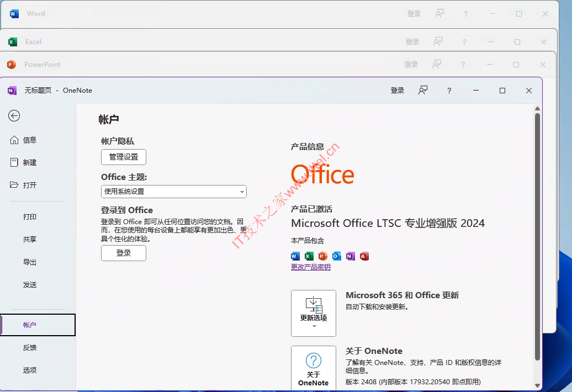Click the 管理设置 button
The height and width of the screenshot is (392, 572).
click(x=124, y=157)
